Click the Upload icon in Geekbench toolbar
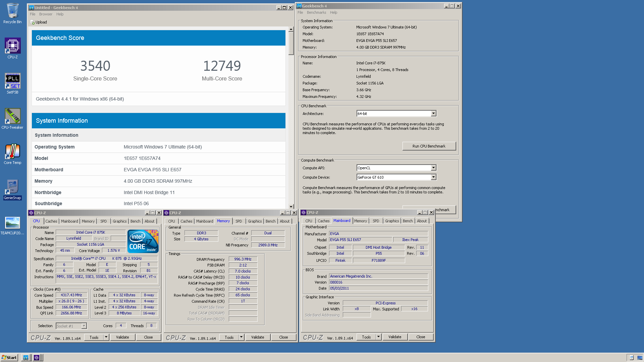Viewport: 644px width, 362px height. tap(32, 22)
